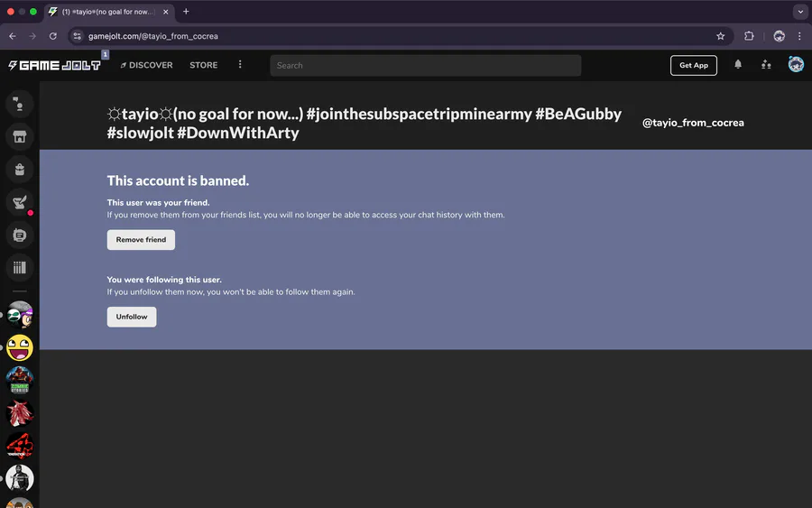Bookmark this page with the star icon
The width and height of the screenshot is (812, 508).
click(x=720, y=36)
